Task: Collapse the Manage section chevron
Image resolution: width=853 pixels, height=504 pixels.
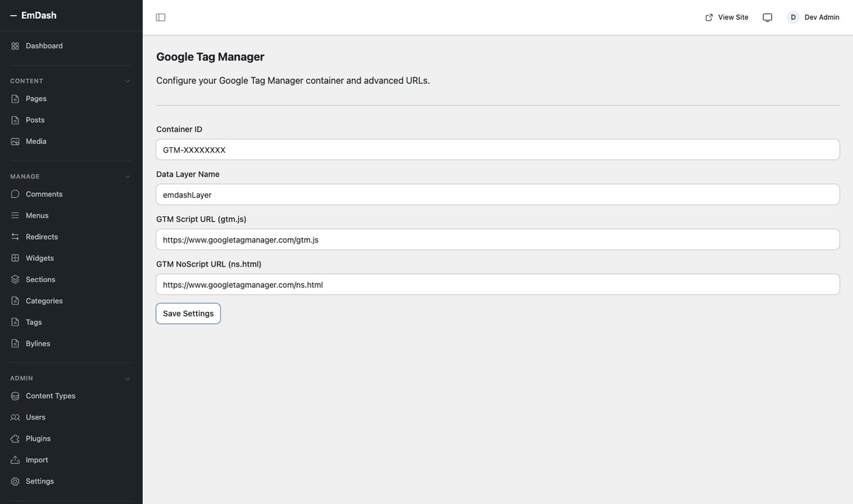Action: point(128,176)
